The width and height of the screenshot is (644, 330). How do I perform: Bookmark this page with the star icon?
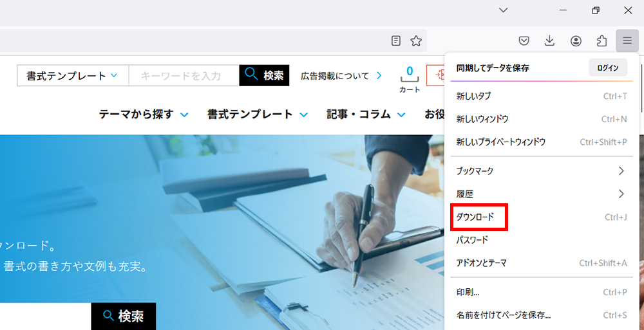coord(416,41)
